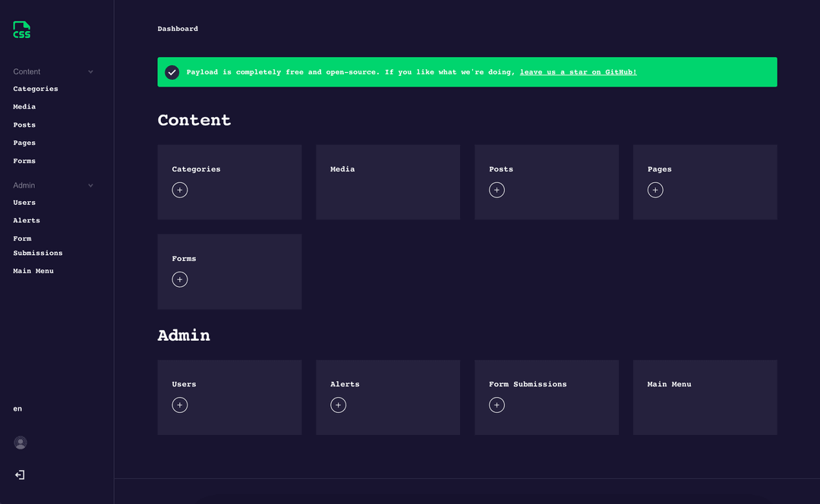Add a Form Submission with the plus icon
The image size is (820, 504).
pos(497,405)
